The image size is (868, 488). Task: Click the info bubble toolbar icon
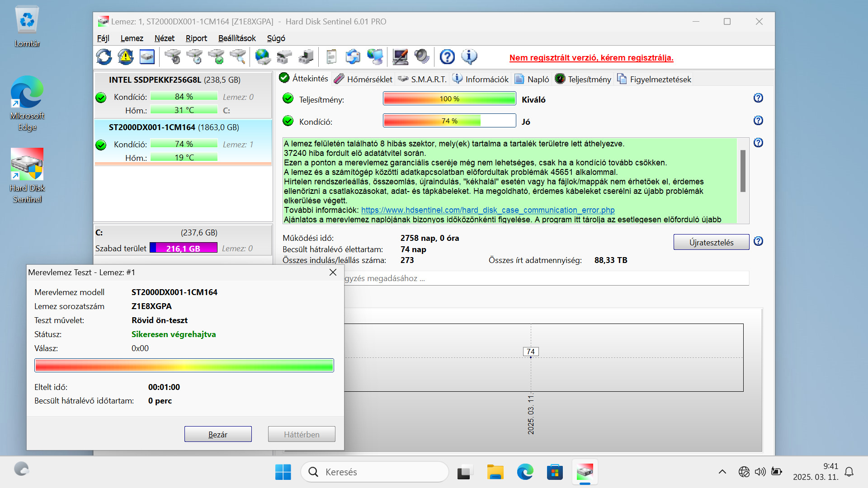pyautogui.click(x=469, y=57)
